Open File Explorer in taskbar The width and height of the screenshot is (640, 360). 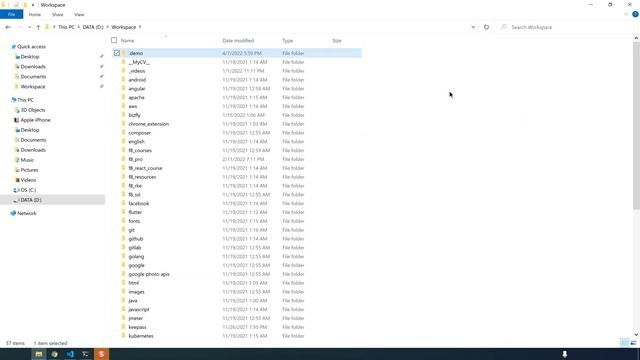(x=39, y=354)
